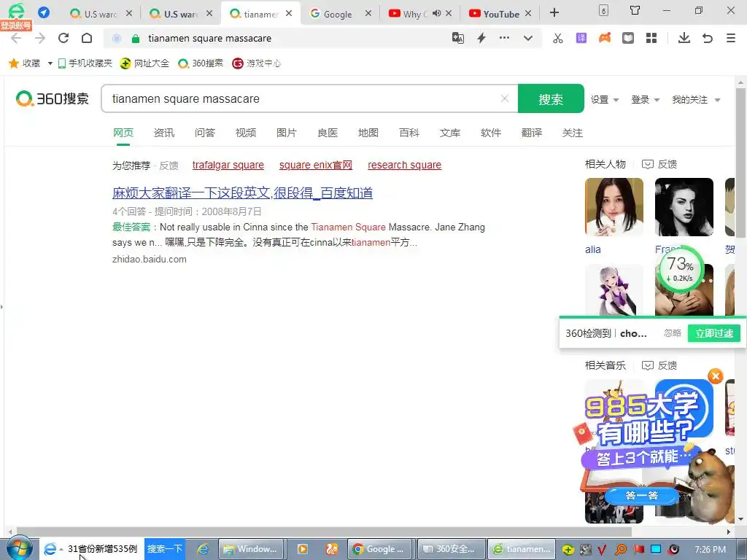Go back with the back arrow

click(x=16, y=38)
